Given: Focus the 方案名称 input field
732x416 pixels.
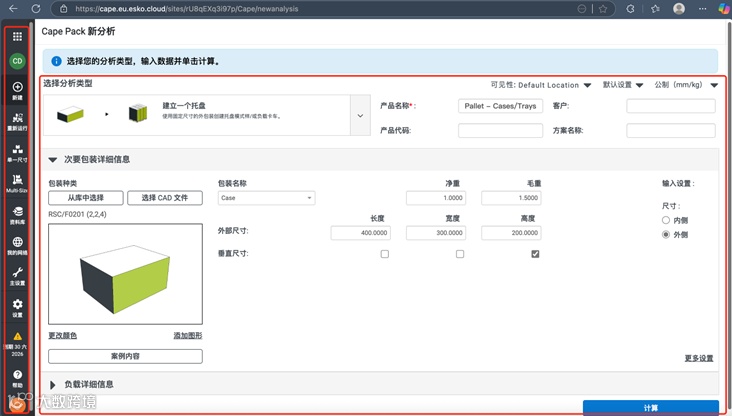Looking at the screenshot, I should pyautogui.click(x=671, y=131).
